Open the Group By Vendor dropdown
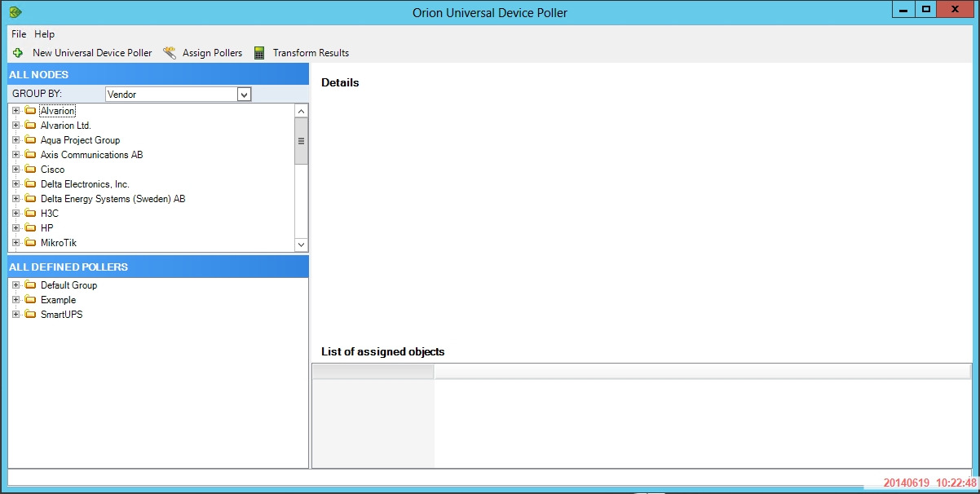 click(243, 95)
